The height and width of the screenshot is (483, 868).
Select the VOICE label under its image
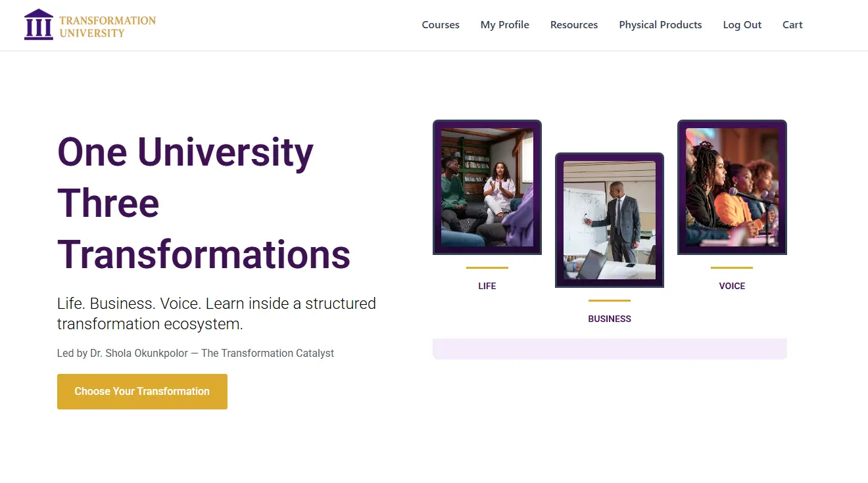coord(731,286)
